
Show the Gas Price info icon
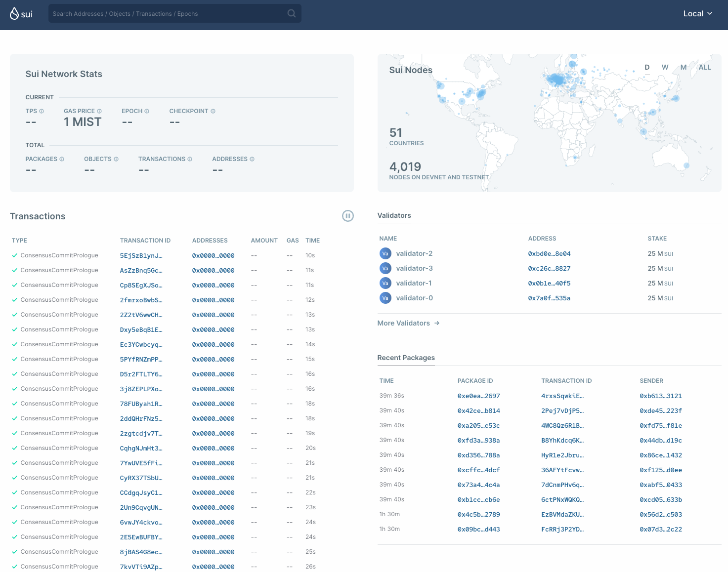99,111
